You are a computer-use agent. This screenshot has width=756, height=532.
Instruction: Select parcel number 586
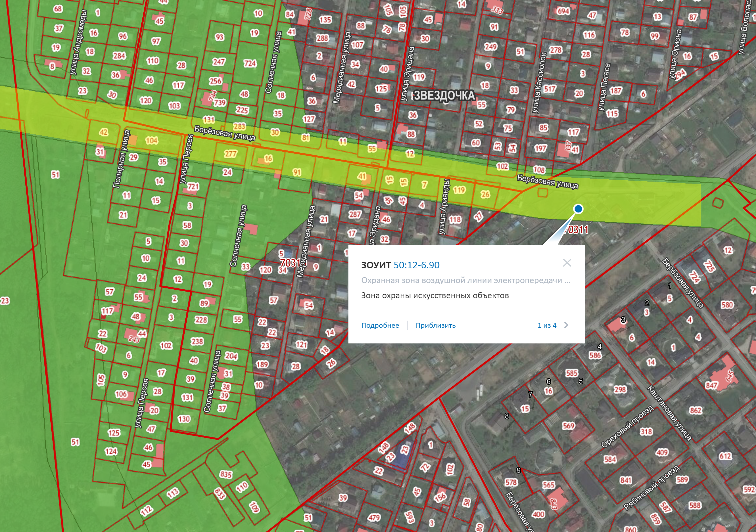[x=595, y=355]
